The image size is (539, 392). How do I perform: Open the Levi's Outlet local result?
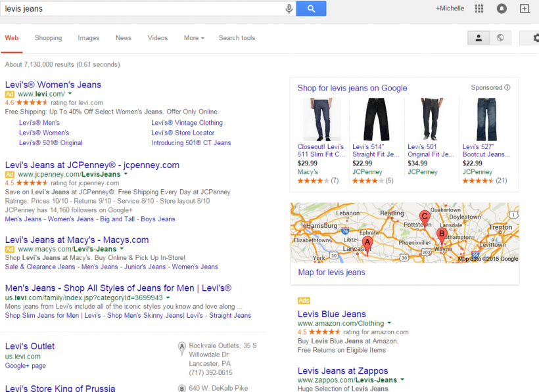pyautogui.click(x=30, y=346)
